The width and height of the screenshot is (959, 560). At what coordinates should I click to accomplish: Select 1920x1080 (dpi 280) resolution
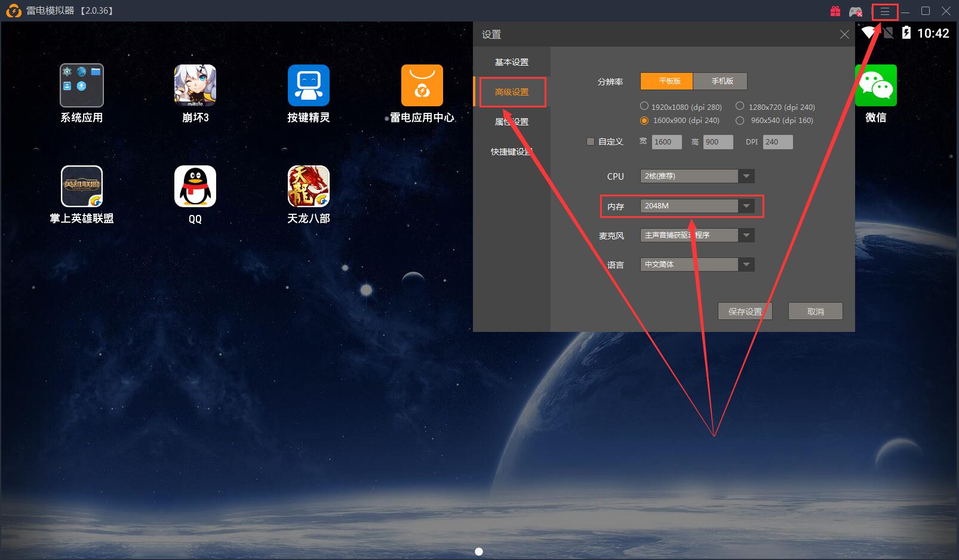644,106
